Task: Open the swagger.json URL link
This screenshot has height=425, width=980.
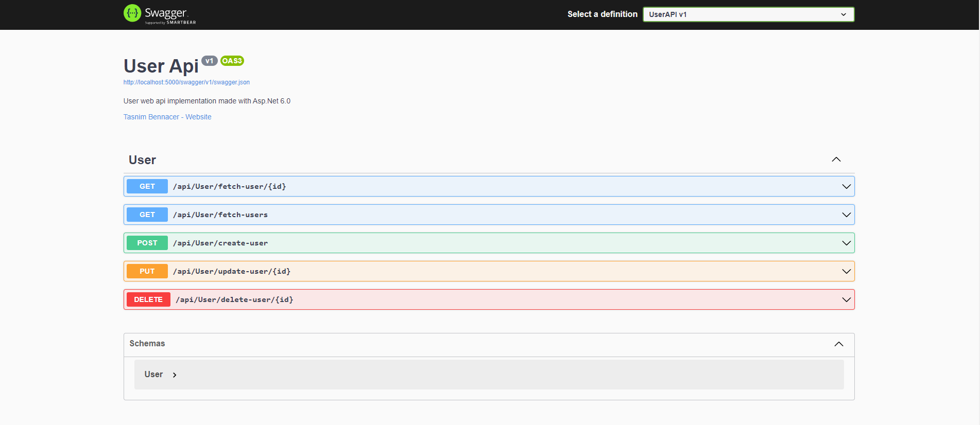Action: pyautogui.click(x=186, y=82)
